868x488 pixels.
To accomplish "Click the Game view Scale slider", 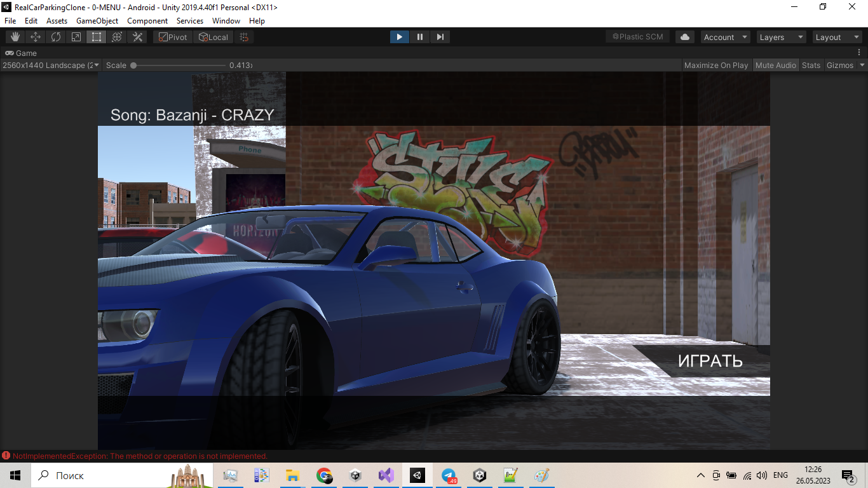I will click(x=179, y=65).
